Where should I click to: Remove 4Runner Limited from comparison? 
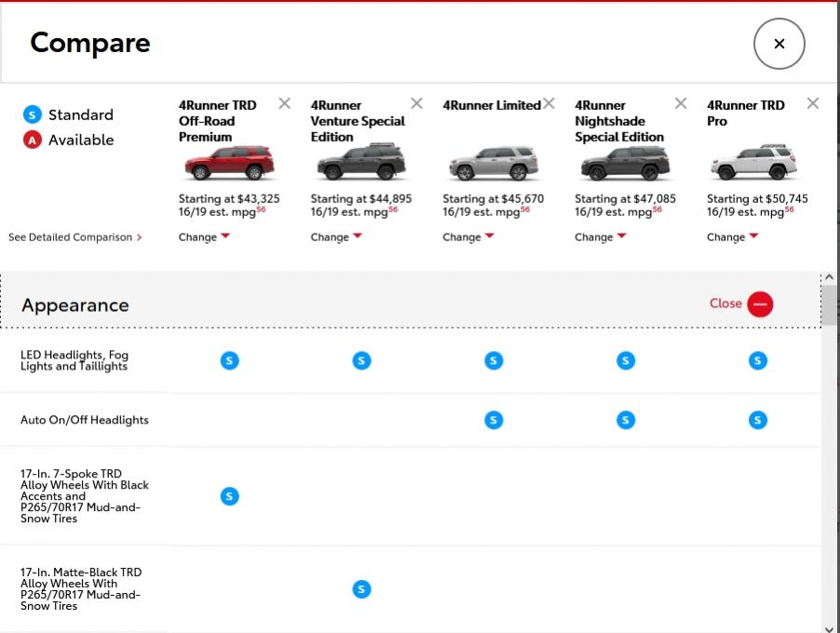549,103
